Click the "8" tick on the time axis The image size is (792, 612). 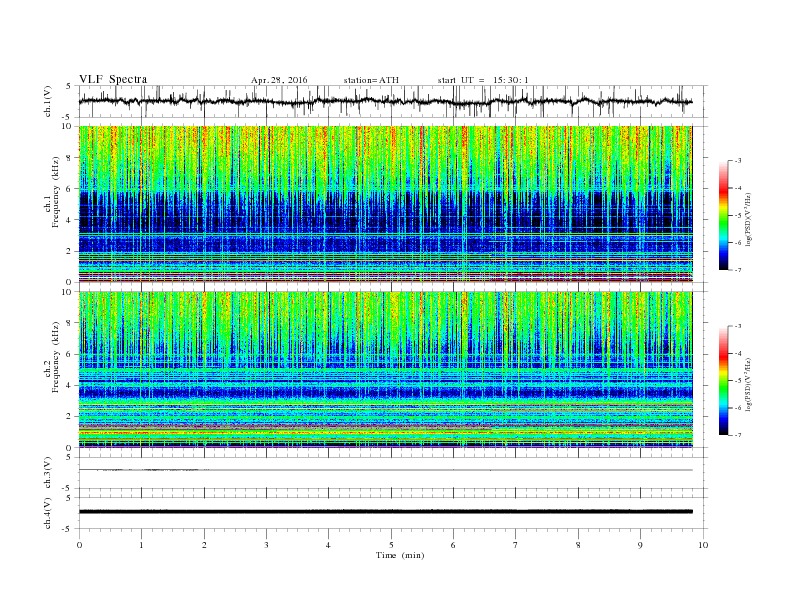[578, 545]
